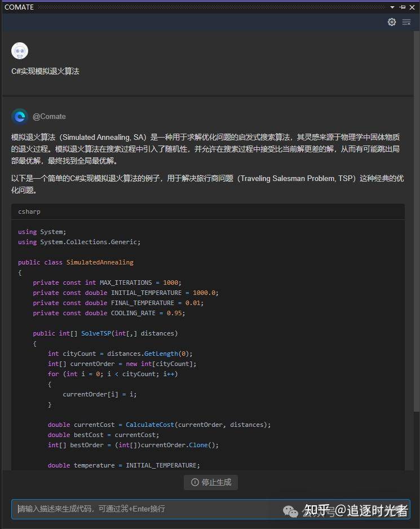The height and width of the screenshot is (529, 420).
Task: Open Comate settings gear icon
Action: 392,22
